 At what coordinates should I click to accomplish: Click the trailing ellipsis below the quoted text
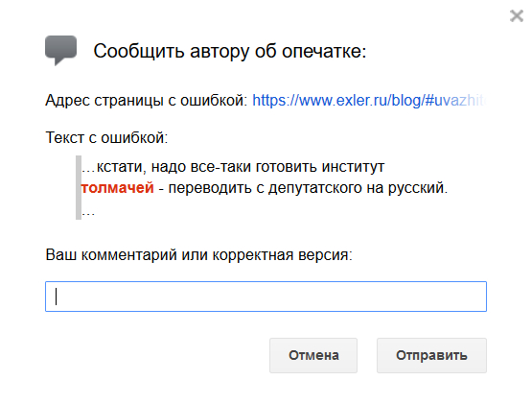pyautogui.click(x=88, y=214)
